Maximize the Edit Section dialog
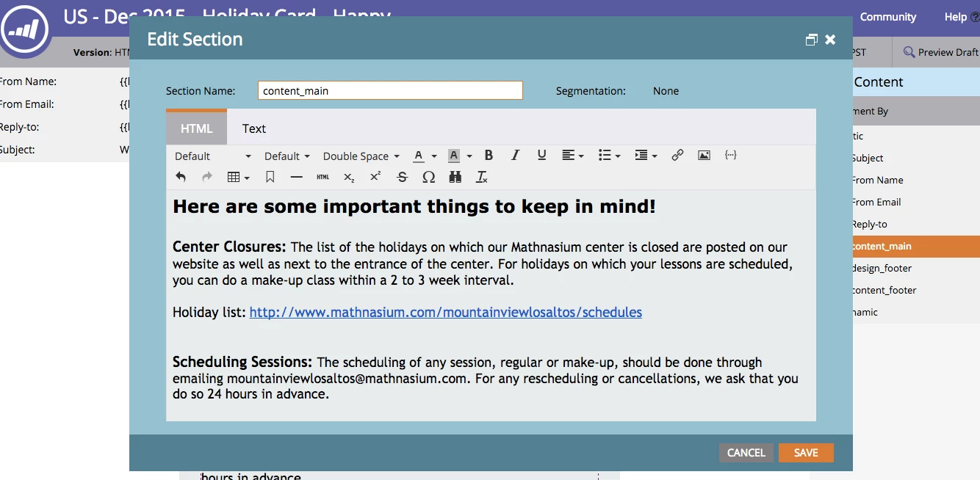 pyautogui.click(x=812, y=40)
